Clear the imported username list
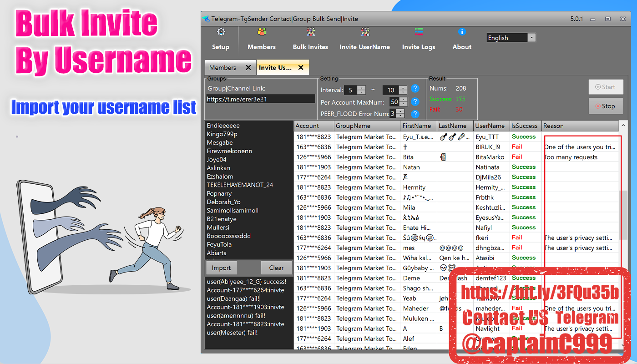This screenshot has width=637, height=364. [276, 268]
